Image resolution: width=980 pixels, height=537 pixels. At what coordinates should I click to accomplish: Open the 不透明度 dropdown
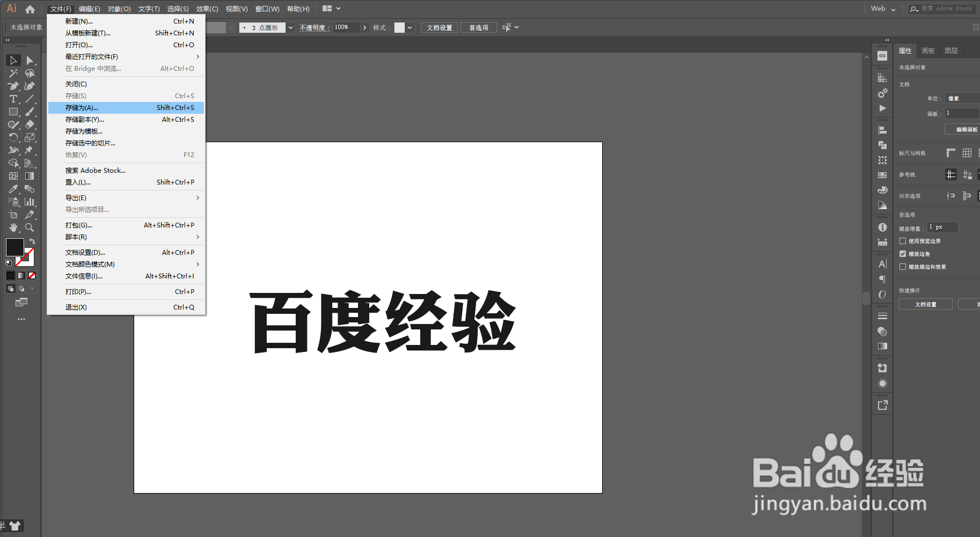364,27
